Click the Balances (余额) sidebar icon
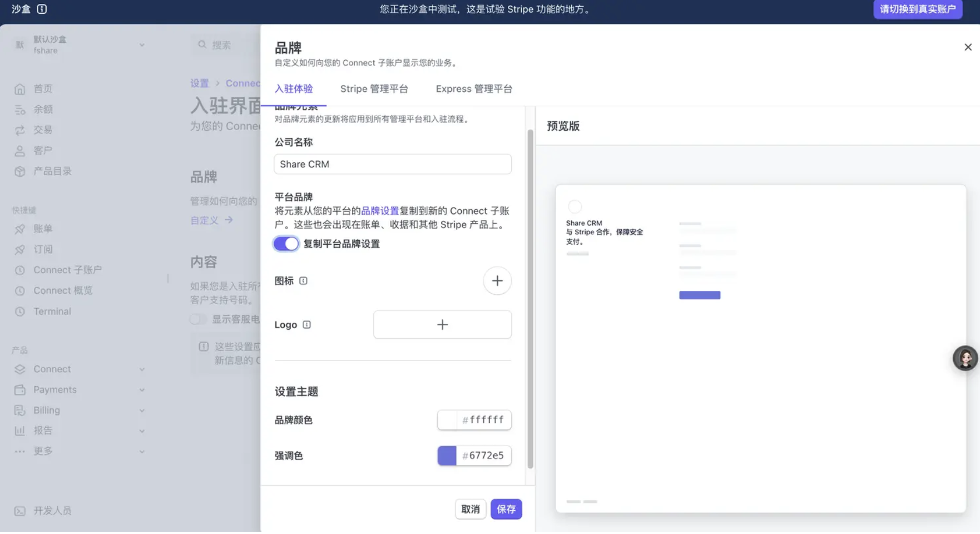 coord(20,110)
